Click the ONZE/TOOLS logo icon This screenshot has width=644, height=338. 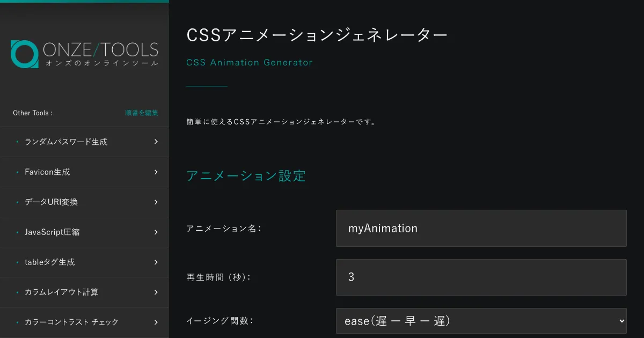pos(24,54)
